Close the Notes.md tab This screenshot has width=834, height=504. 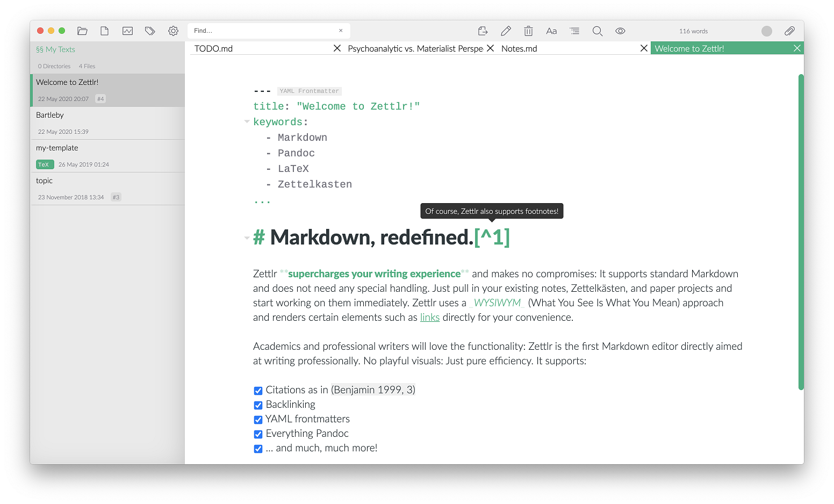[644, 48]
